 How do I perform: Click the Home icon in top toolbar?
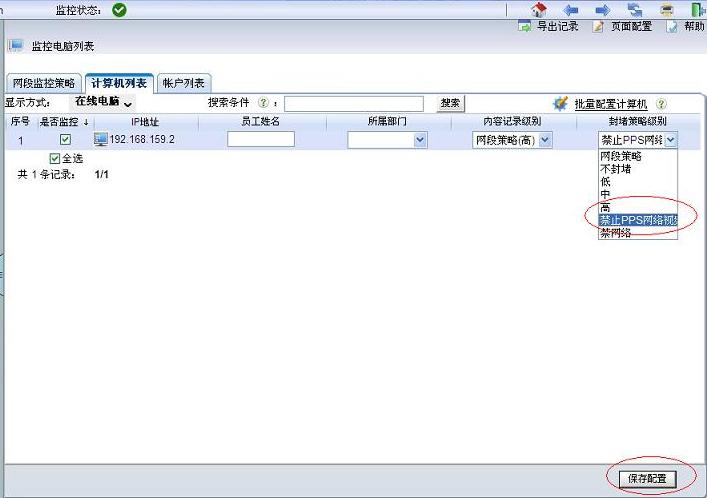pos(540,9)
